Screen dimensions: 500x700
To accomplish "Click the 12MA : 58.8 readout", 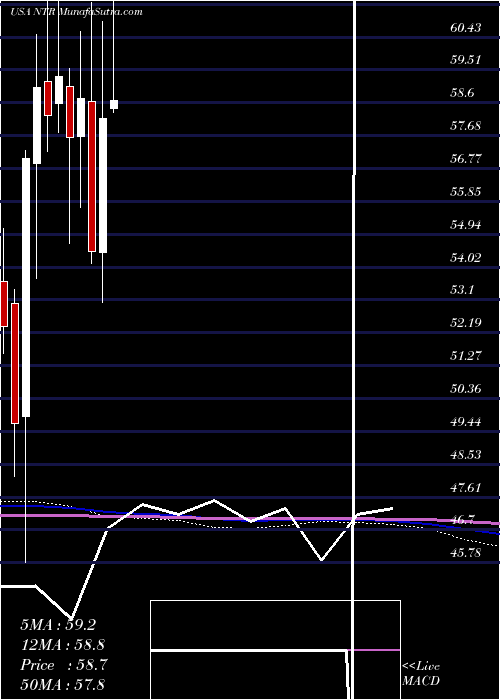I will point(62,645).
